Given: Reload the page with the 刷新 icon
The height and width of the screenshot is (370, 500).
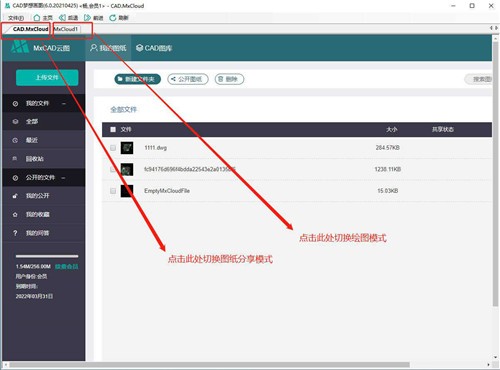Looking at the screenshot, I should coord(113,18).
